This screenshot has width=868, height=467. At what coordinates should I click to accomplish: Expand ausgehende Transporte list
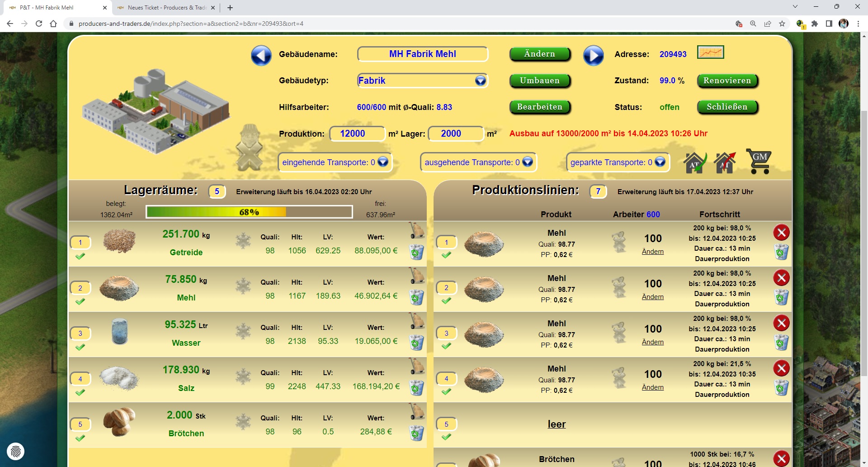tap(528, 162)
